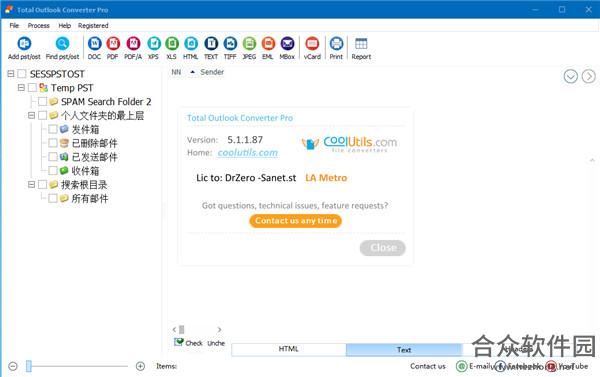Screen dimensions: 600x377
Task: Print selected messages with Print icon
Action: click(336, 44)
